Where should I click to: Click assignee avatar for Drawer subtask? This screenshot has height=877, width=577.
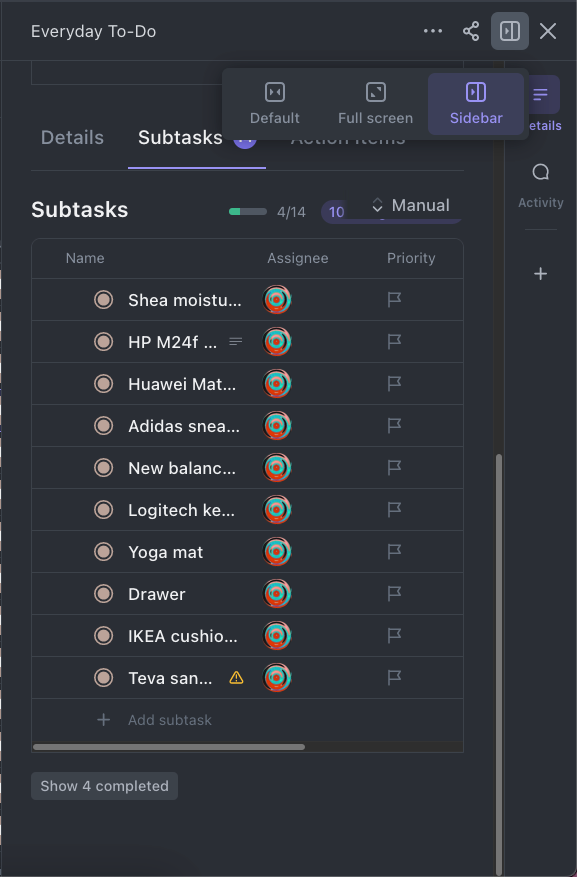tap(277, 594)
